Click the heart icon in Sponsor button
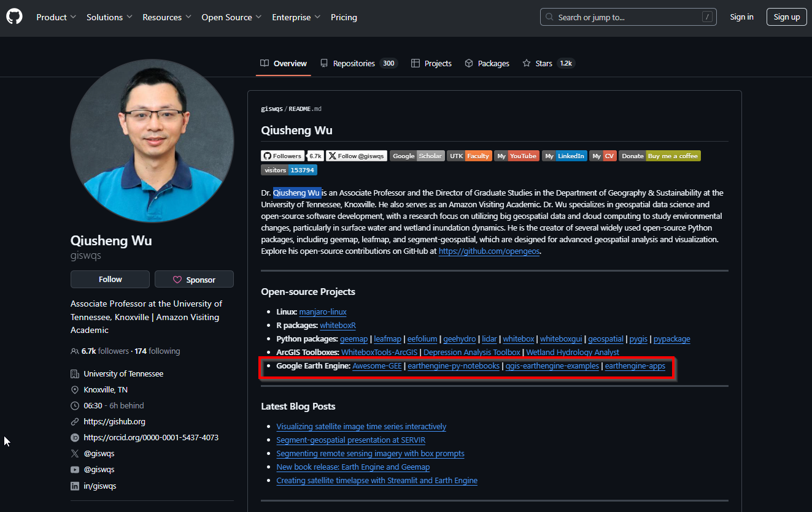 pyautogui.click(x=177, y=280)
